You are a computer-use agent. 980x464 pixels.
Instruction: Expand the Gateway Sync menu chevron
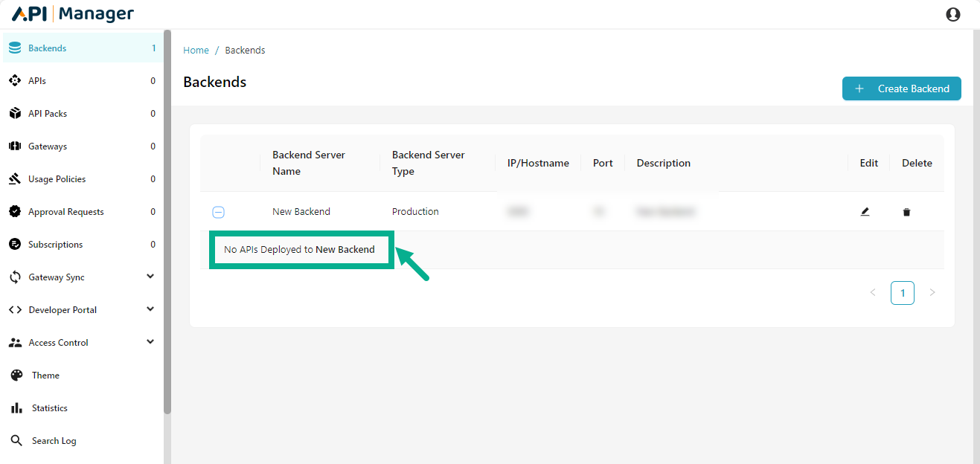pos(150,277)
